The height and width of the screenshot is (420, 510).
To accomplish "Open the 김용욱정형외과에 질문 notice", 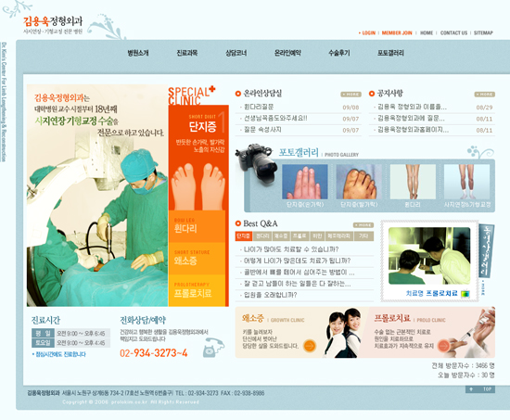I will pos(411,119).
